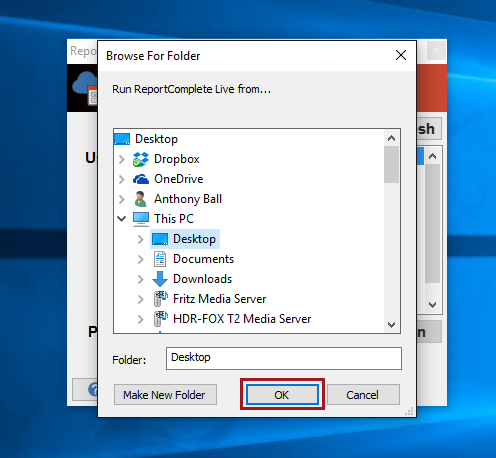This screenshot has width=496, height=458.
Task: Expand the Dropbox tree node
Action: [122, 159]
